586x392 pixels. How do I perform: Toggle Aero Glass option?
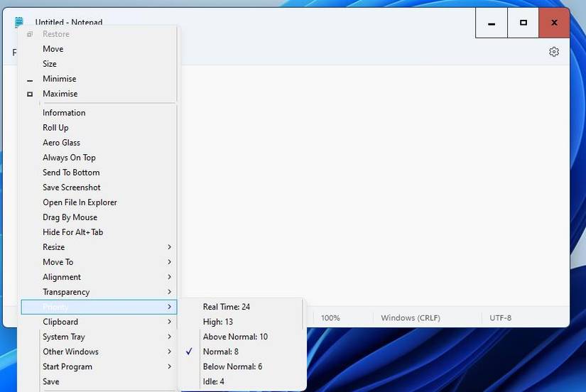pos(99,143)
